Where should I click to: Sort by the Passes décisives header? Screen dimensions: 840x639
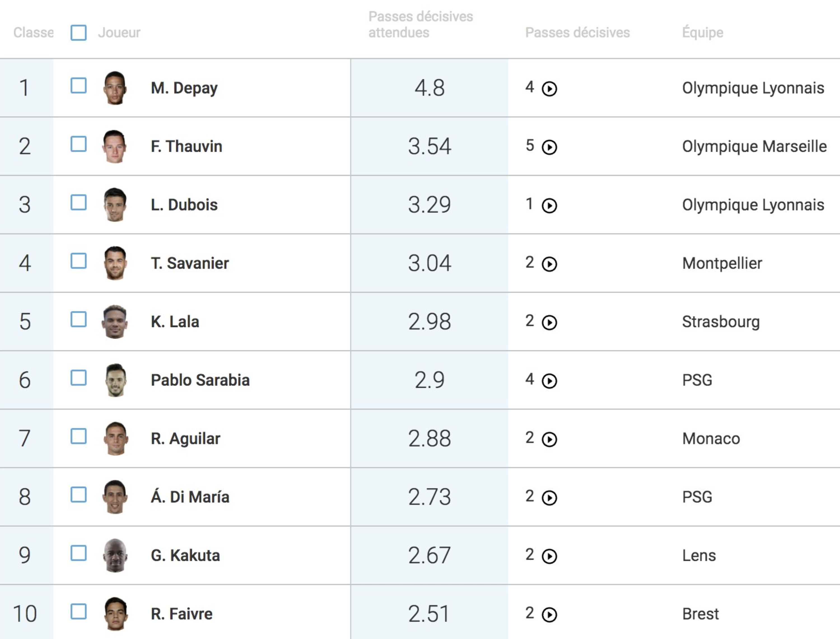(x=577, y=33)
